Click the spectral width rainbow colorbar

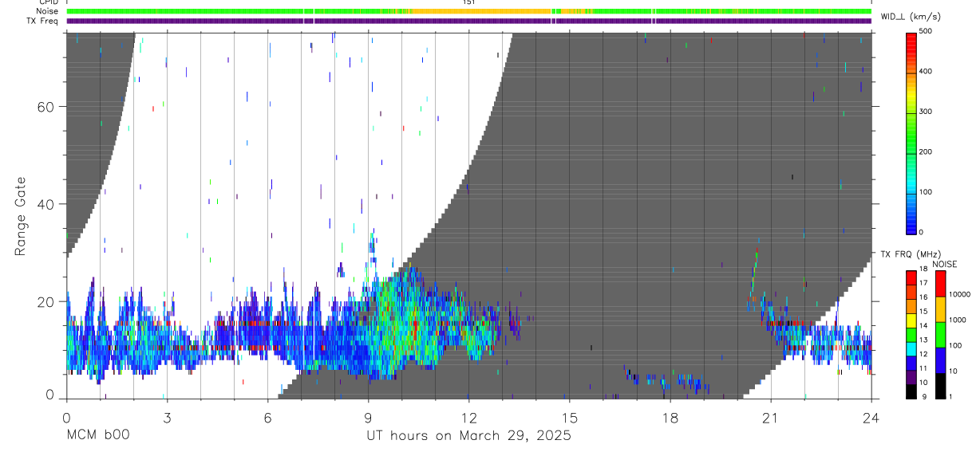(911, 132)
